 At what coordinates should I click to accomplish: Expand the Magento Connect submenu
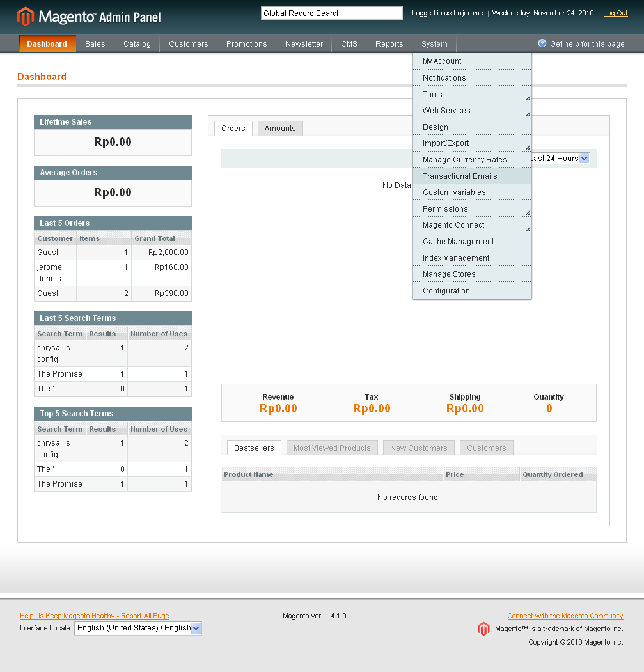pyautogui.click(x=528, y=228)
